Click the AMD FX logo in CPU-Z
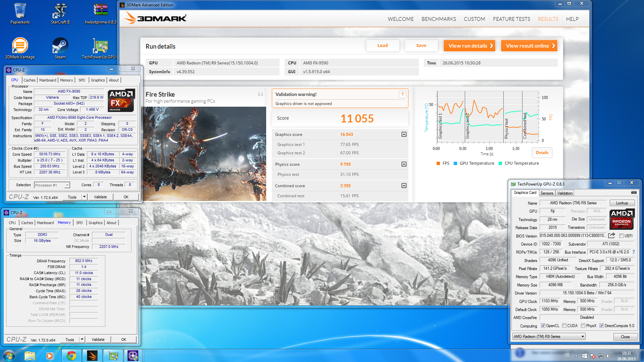The image size is (644, 362). (x=121, y=100)
